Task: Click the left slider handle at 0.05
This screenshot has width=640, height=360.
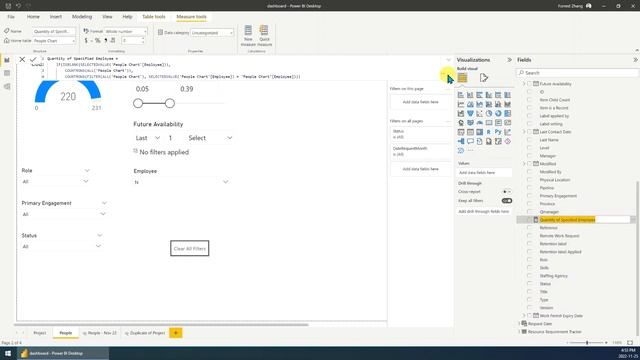Action: point(138,103)
